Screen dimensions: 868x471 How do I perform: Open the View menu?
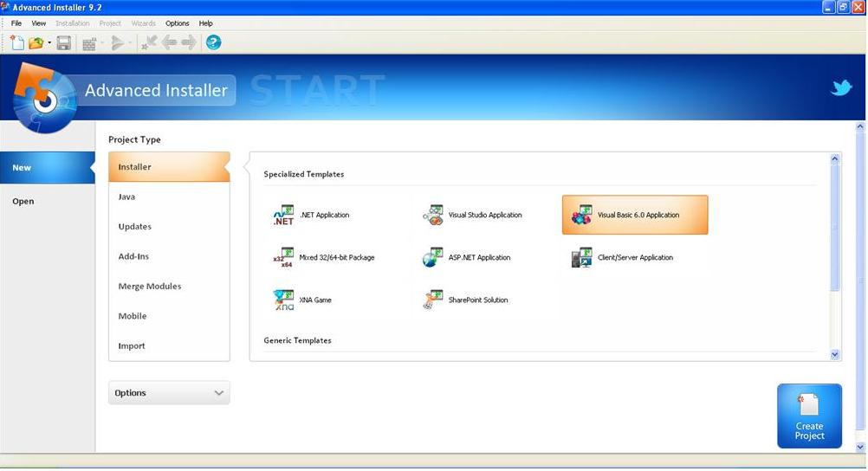pyautogui.click(x=38, y=23)
